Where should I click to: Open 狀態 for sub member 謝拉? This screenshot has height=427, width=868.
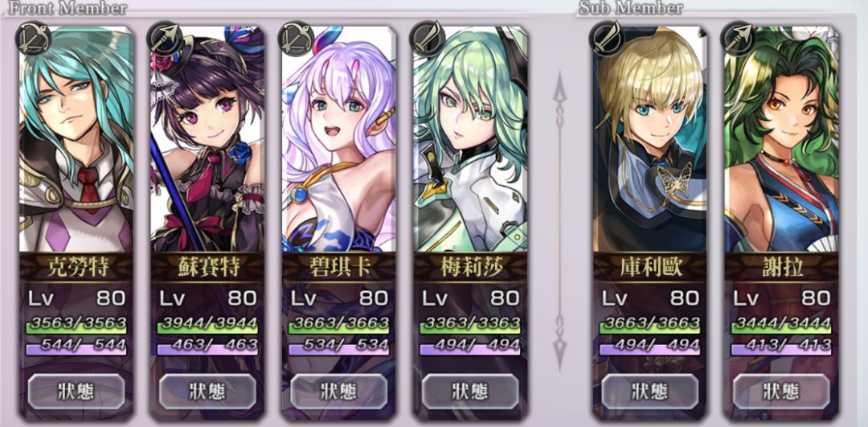pos(782,391)
